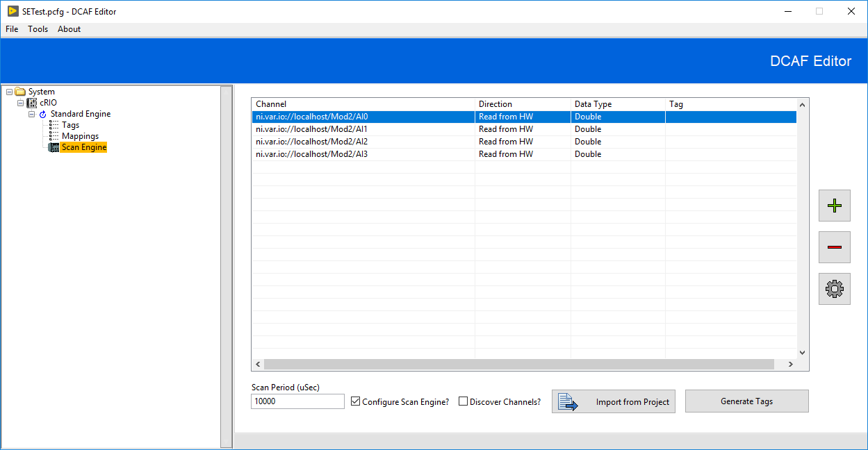
Task: Select the Standard Engine tree item
Action: pos(81,114)
